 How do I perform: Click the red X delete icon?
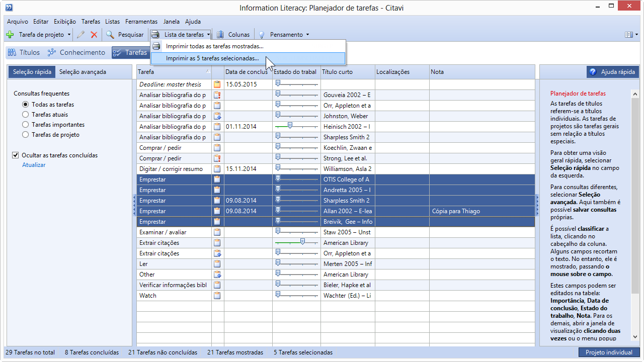(x=94, y=35)
